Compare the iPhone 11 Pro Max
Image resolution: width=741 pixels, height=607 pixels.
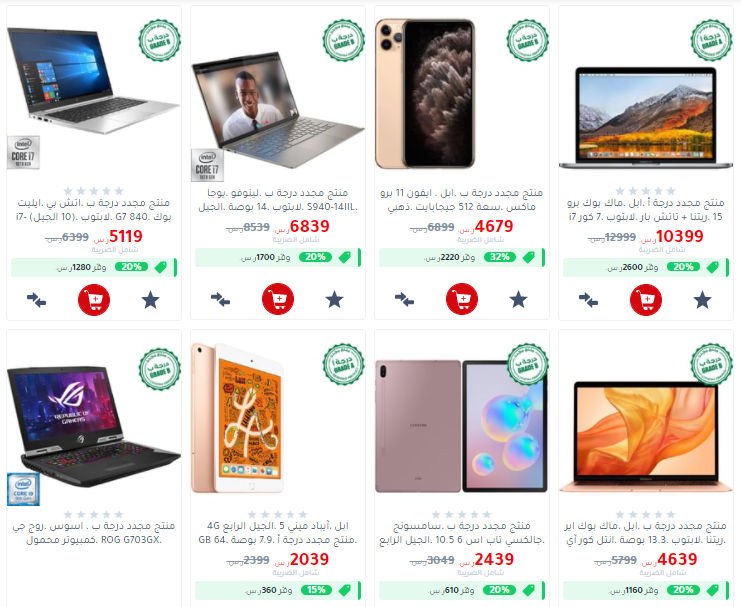point(404,299)
